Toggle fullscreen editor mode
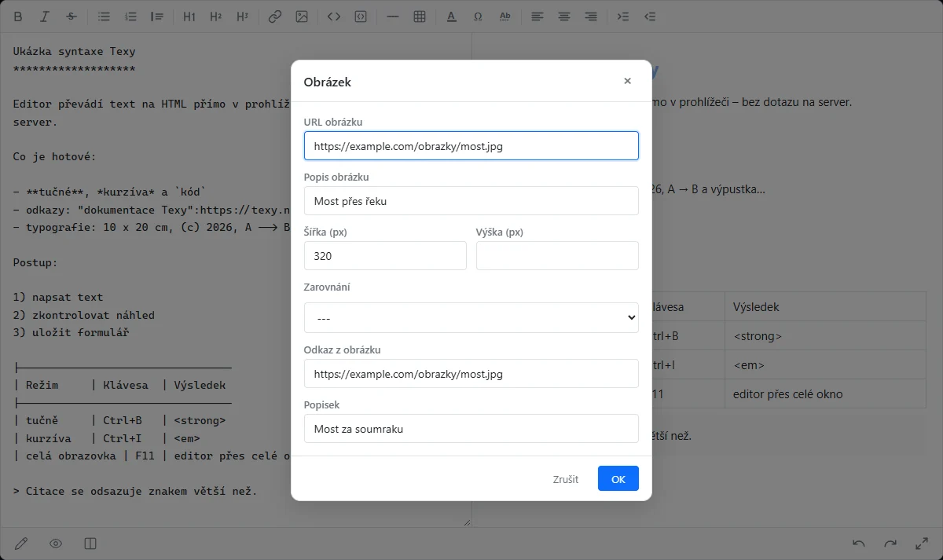943x560 pixels. [x=922, y=544]
